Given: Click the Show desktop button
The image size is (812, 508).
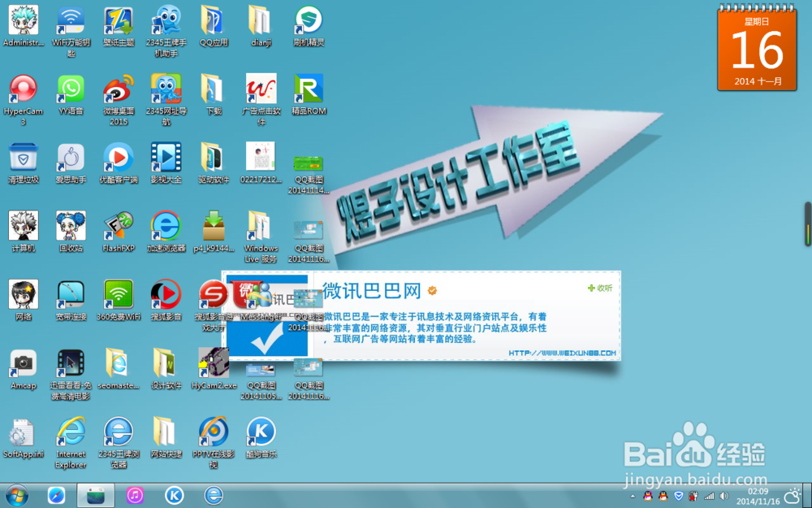Looking at the screenshot, I should pyautogui.click(x=808, y=496).
